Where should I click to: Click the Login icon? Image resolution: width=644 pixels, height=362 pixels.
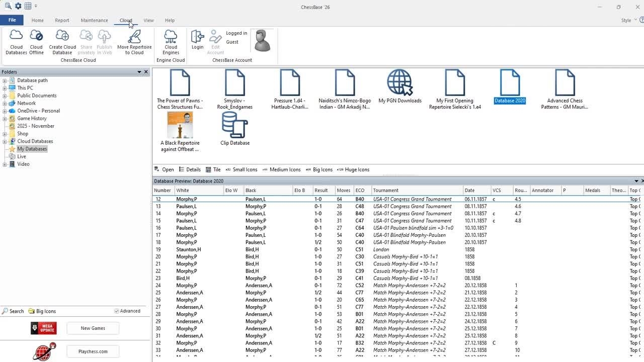[197, 40]
